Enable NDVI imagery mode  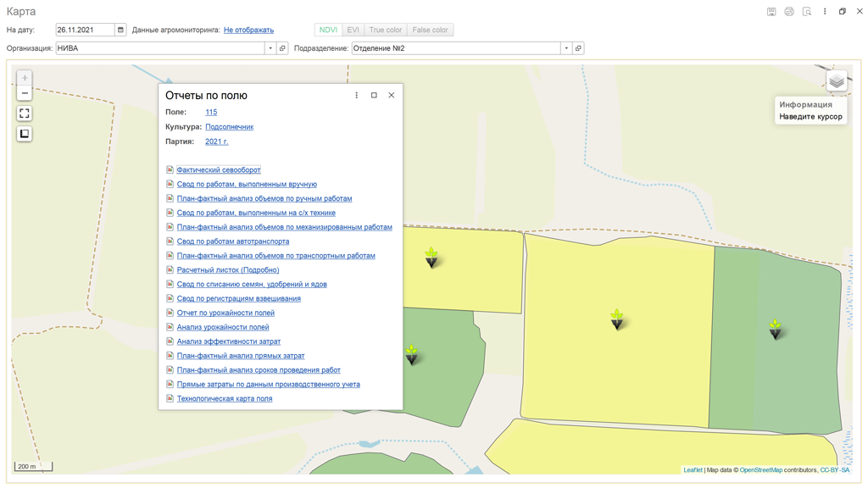328,30
